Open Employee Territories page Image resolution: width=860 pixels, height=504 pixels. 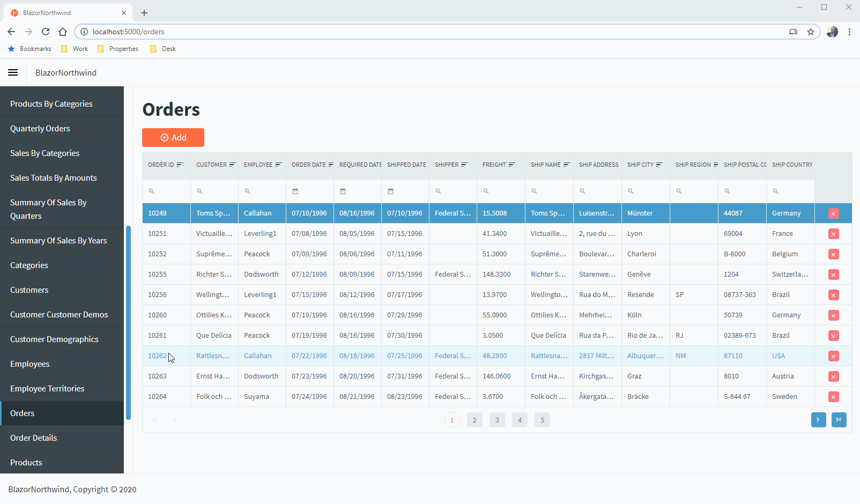[x=62, y=389]
